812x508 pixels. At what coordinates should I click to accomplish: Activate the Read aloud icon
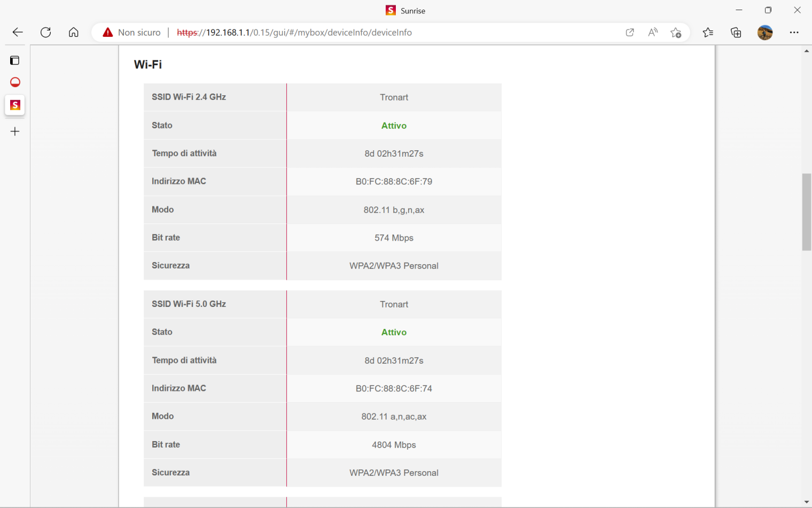(x=653, y=33)
